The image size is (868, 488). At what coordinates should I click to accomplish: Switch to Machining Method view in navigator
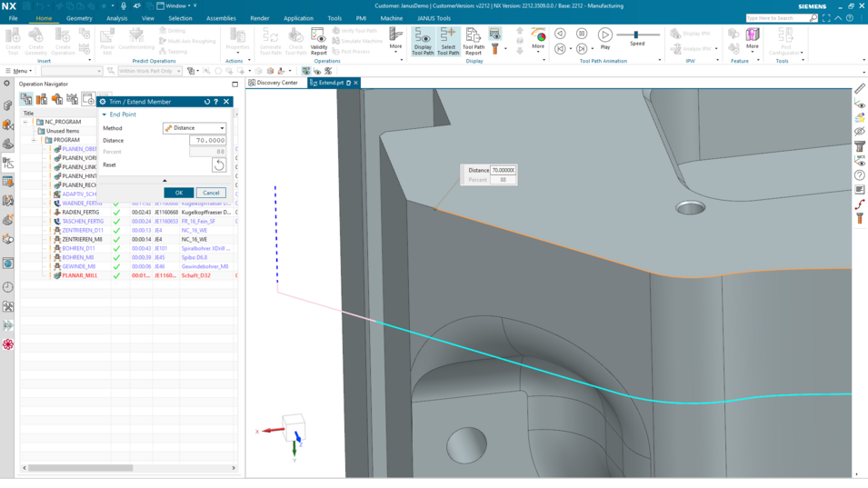click(x=73, y=99)
